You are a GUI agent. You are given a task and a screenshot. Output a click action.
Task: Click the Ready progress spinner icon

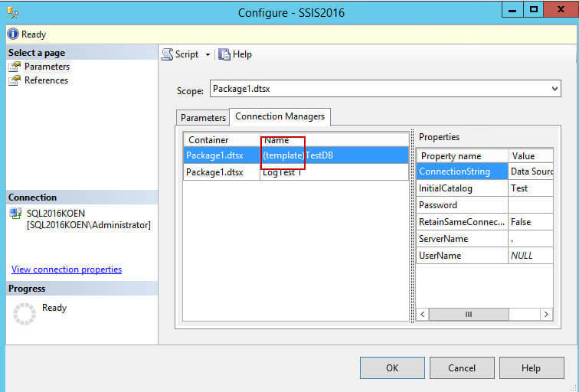pyautogui.click(x=25, y=313)
